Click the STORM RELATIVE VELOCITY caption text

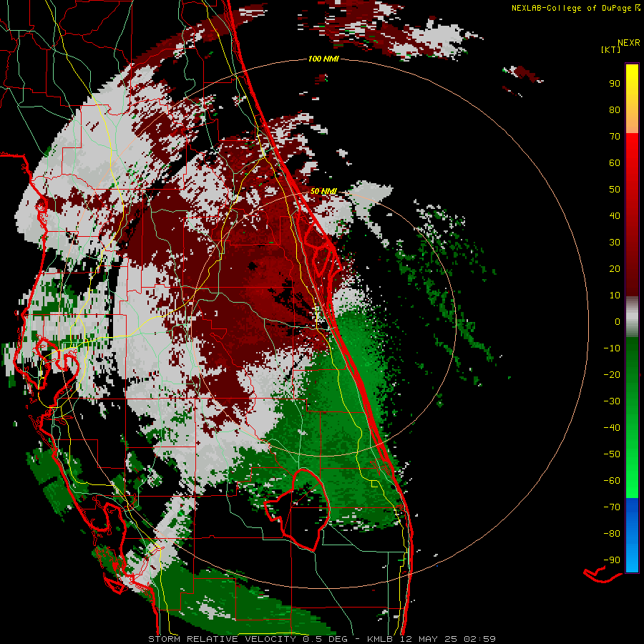222,639
